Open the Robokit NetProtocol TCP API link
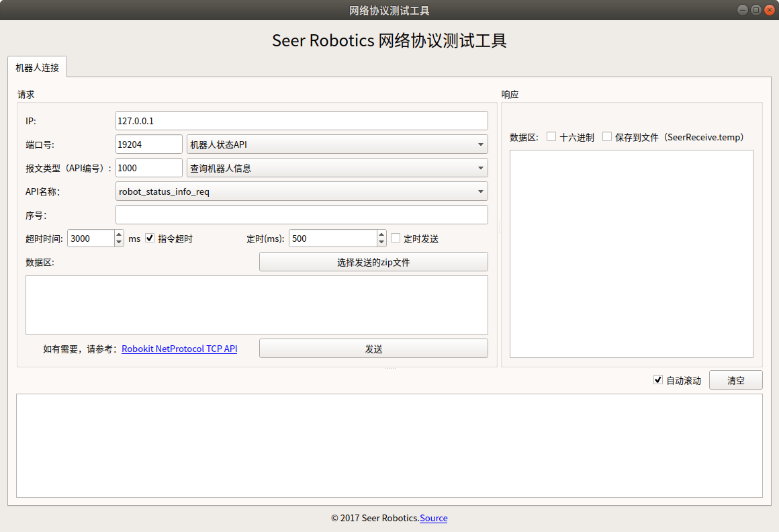 179,349
